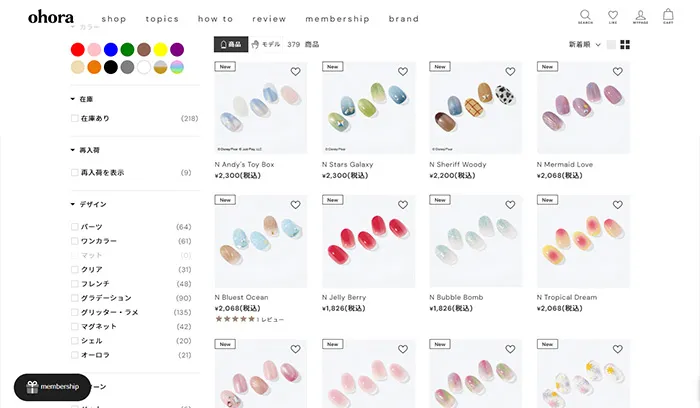
Task: Switch to the モデル tab
Action: point(266,44)
